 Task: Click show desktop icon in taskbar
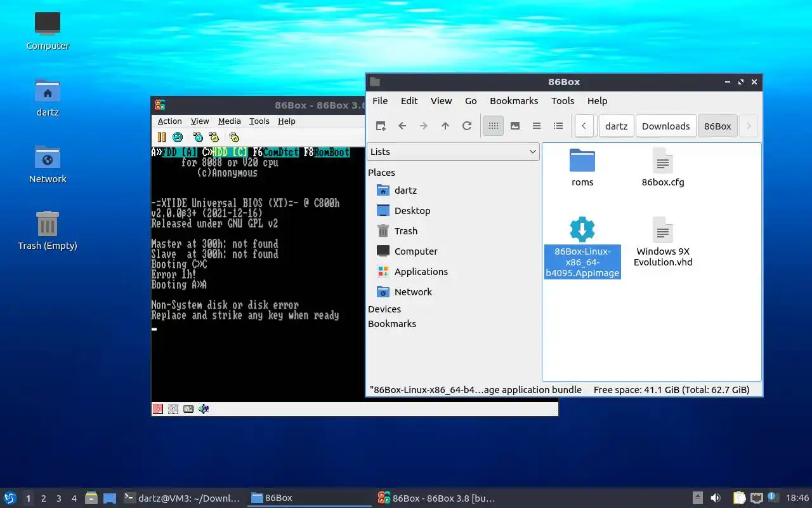(x=110, y=498)
